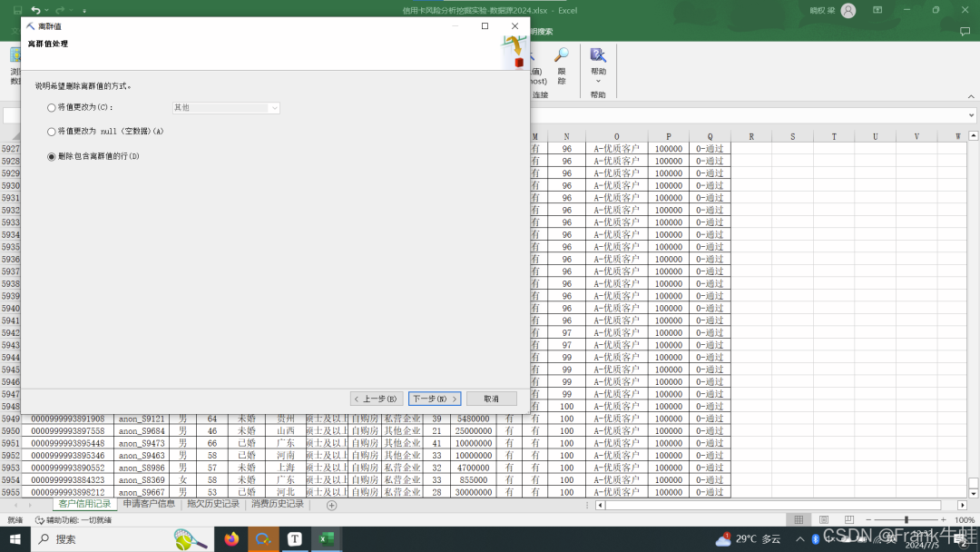The width and height of the screenshot is (980, 552).
Task: Open Firefox from the taskbar
Action: pyautogui.click(x=231, y=539)
